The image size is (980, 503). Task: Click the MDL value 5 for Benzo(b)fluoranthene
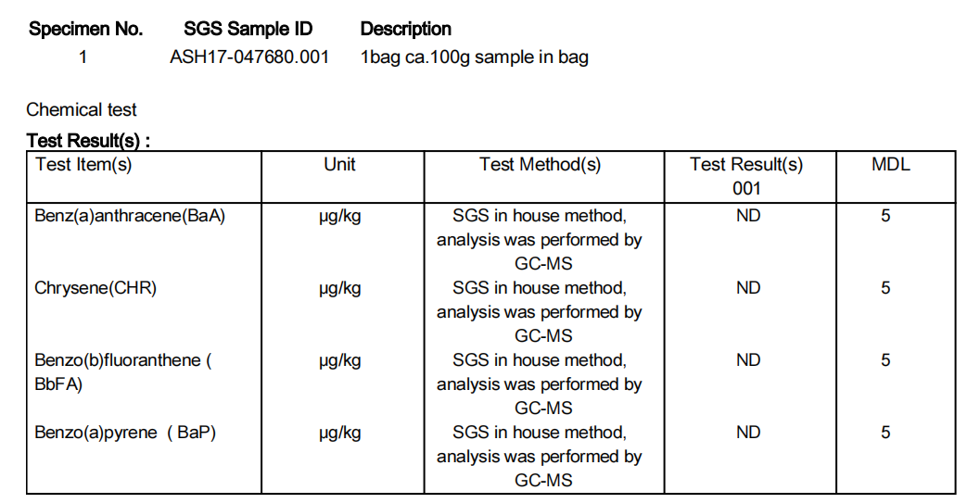tap(885, 360)
